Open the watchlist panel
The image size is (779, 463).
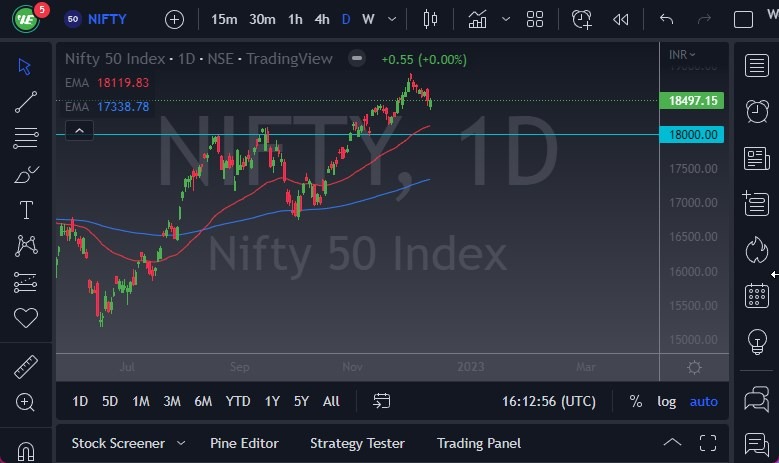coord(757,66)
